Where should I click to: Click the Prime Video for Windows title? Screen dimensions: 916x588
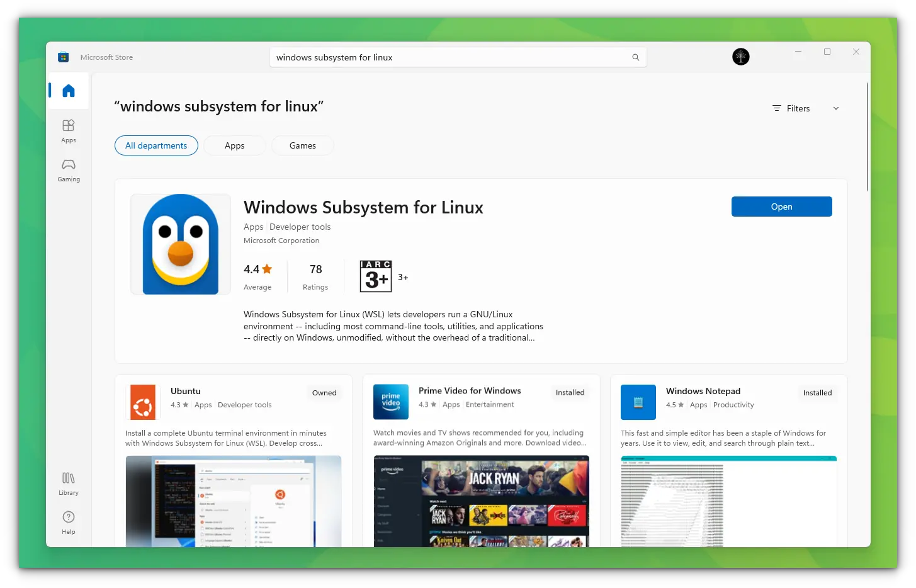point(470,390)
